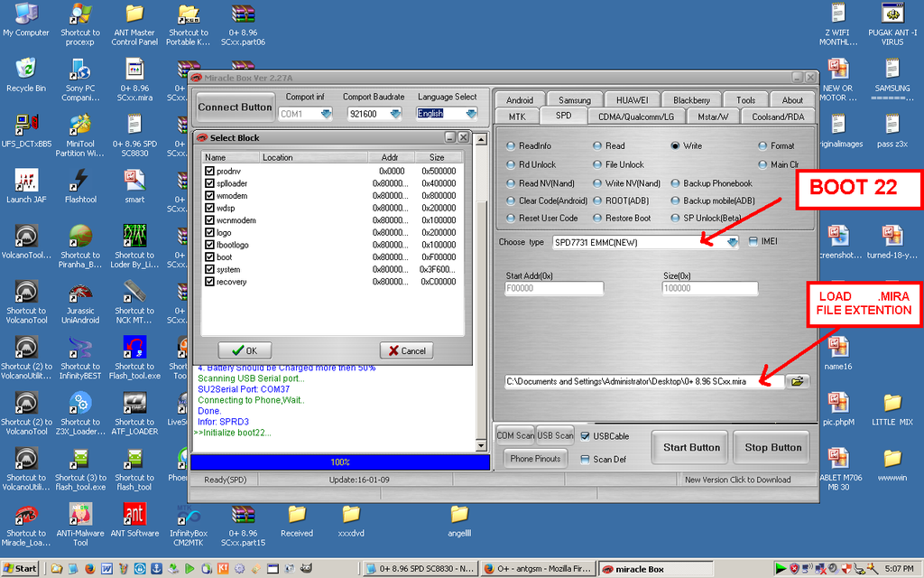Open InfinityBox CM2MTK shortcut
924x578 pixels.
point(189,525)
